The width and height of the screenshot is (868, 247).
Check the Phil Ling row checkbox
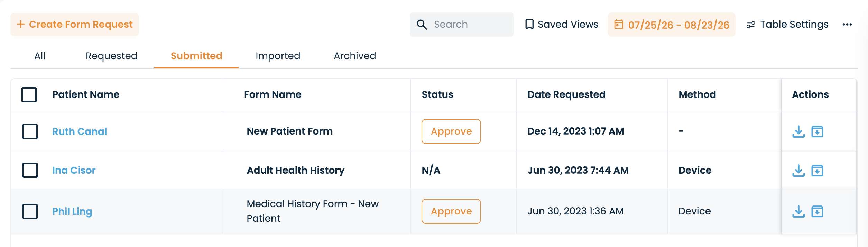pos(30,211)
